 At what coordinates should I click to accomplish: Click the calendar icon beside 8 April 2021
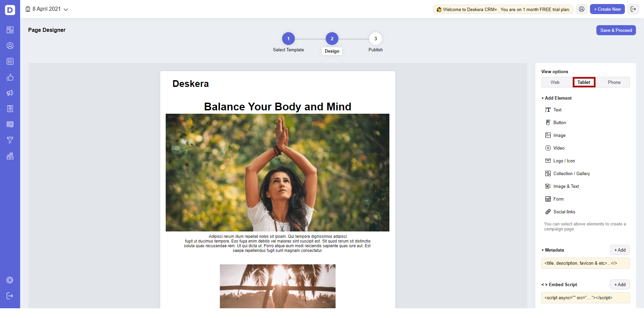28,9
